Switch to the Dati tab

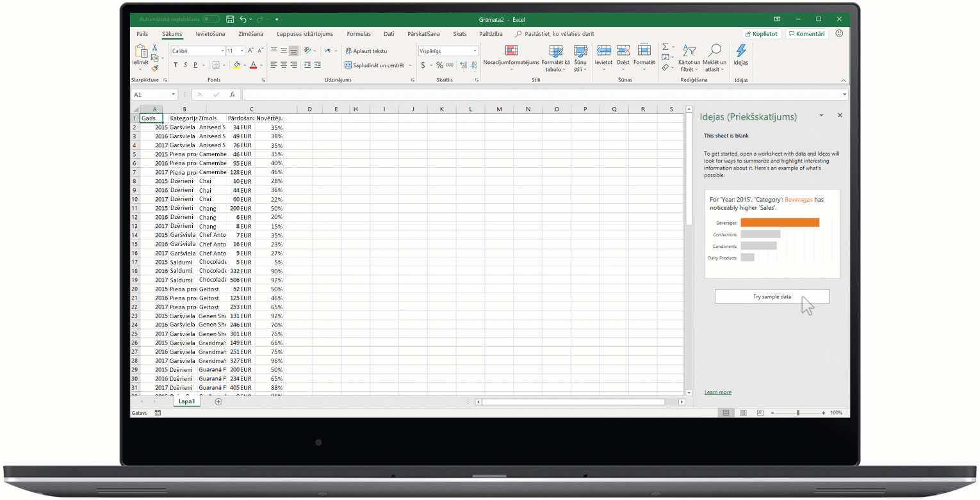[x=389, y=34]
